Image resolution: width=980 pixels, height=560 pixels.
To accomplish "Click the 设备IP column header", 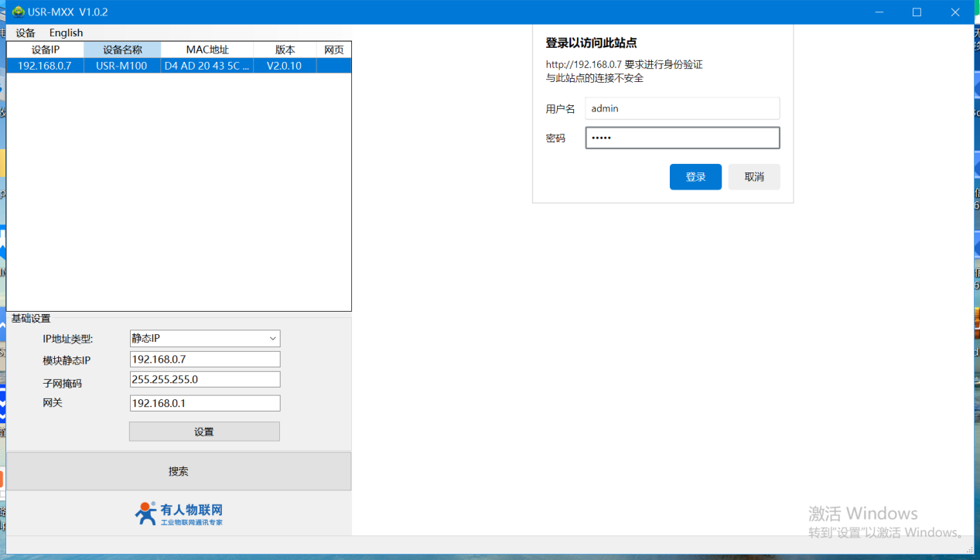I will coord(45,50).
